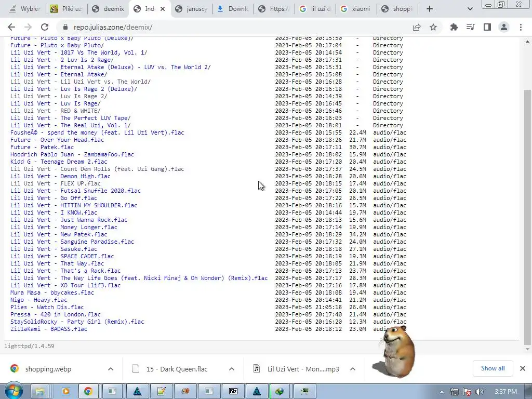Reload the current page
The image size is (532, 399).
pyautogui.click(x=45, y=27)
